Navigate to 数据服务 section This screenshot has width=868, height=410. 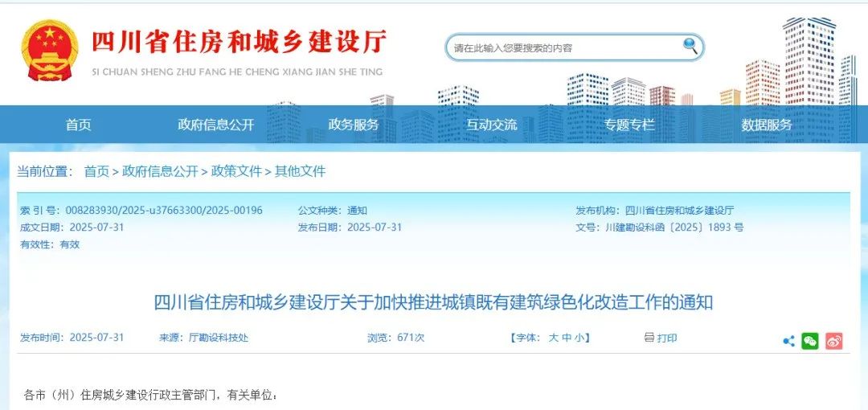tap(766, 125)
